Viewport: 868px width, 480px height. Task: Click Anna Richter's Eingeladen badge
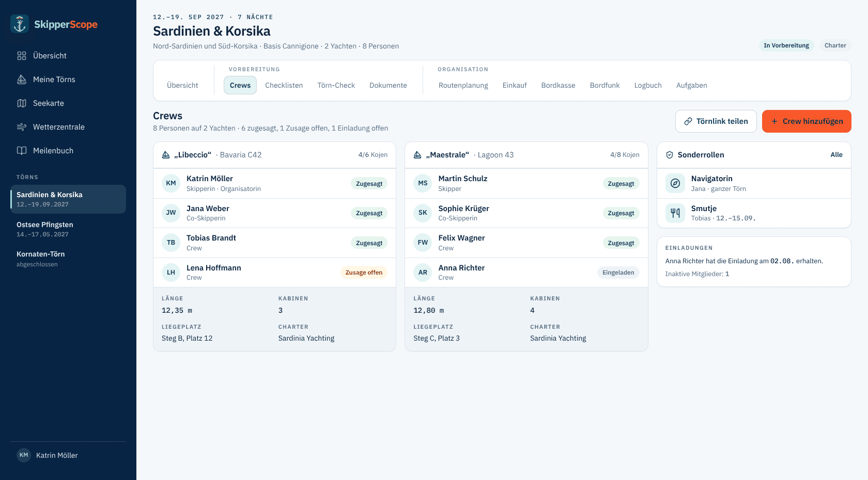tap(618, 273)
